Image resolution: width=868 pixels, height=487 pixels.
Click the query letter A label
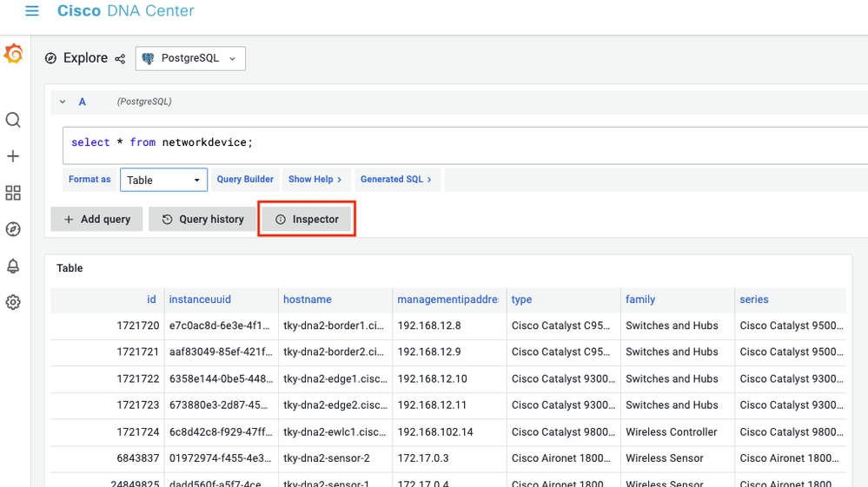click(x=82, y=102)
